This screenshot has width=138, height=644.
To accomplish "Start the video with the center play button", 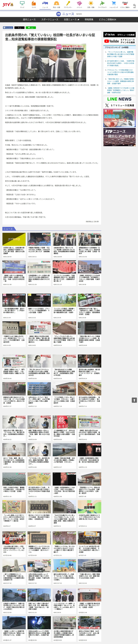I will (52, 62).
